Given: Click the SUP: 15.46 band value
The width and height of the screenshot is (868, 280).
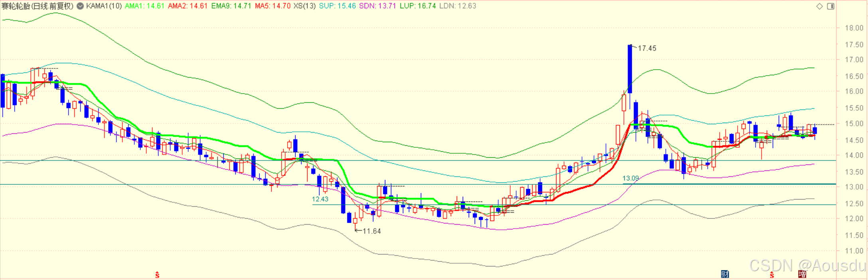Looking at the screenshot, I should tap(337, 6).
